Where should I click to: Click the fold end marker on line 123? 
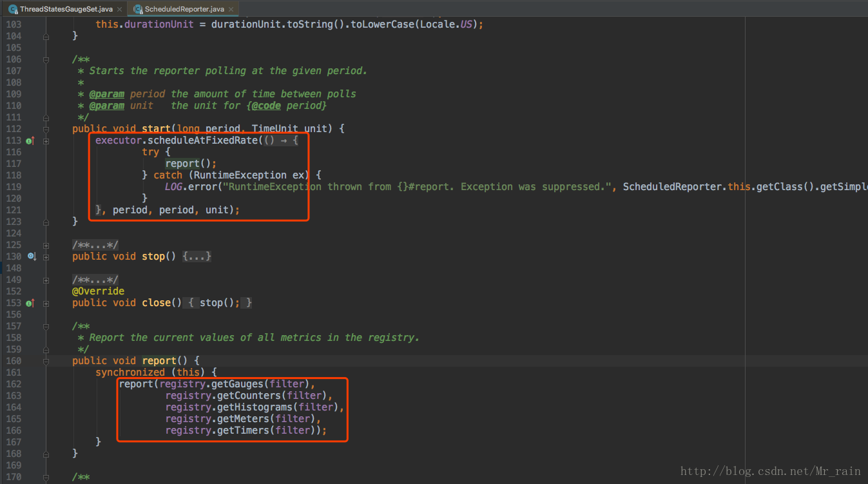pos(46,222)
